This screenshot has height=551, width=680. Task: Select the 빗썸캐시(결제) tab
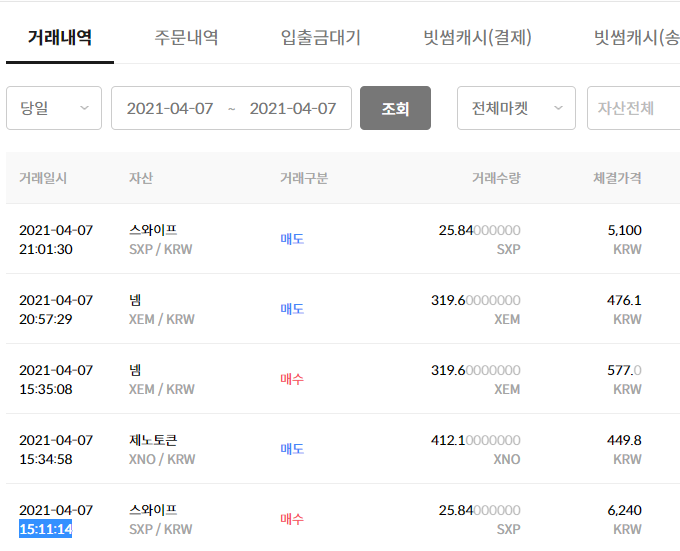click(x=477, y=38)
